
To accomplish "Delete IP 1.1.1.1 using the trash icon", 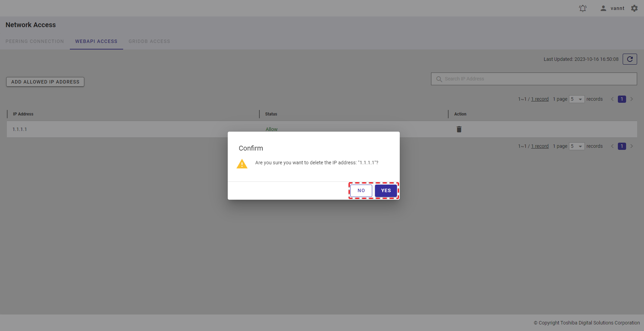I will (x=459, y=129).
